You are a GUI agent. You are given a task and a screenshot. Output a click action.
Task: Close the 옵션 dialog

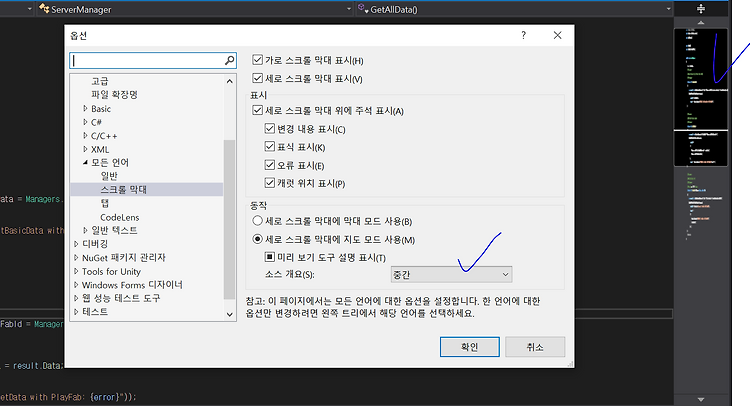[x=557, y=35]
